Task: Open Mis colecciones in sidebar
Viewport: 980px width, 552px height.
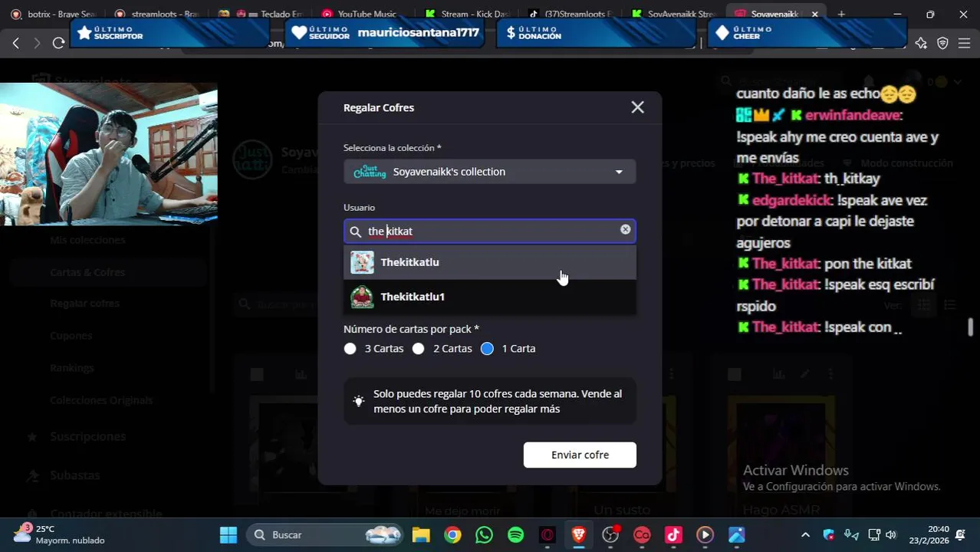Action: point(87,240)
